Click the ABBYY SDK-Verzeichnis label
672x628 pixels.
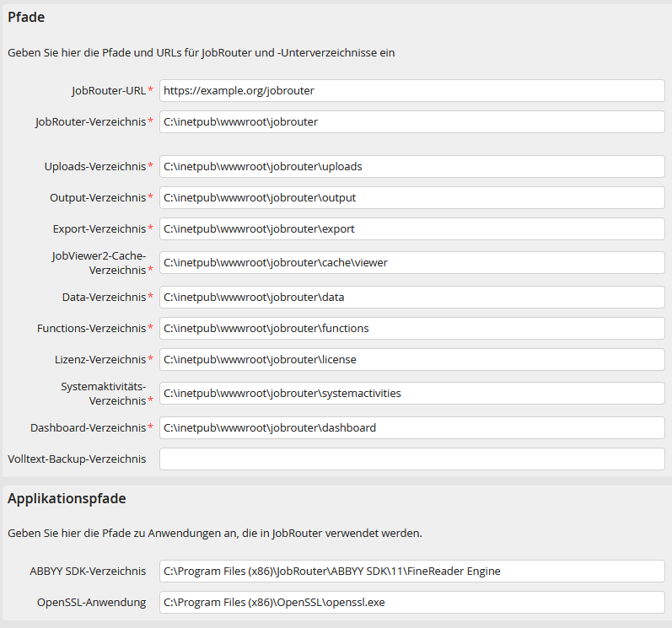tap(88, 572)
